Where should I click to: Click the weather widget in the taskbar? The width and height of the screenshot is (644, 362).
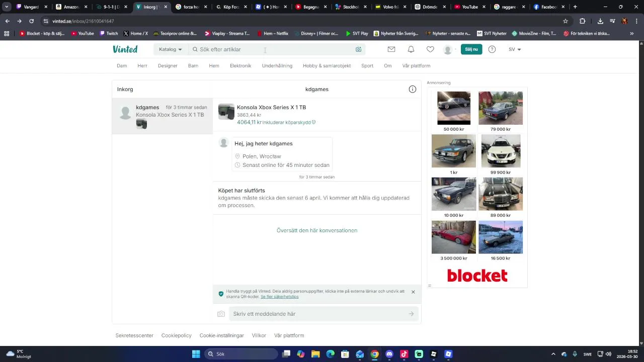pyautogui.click(x=18, y=354)
